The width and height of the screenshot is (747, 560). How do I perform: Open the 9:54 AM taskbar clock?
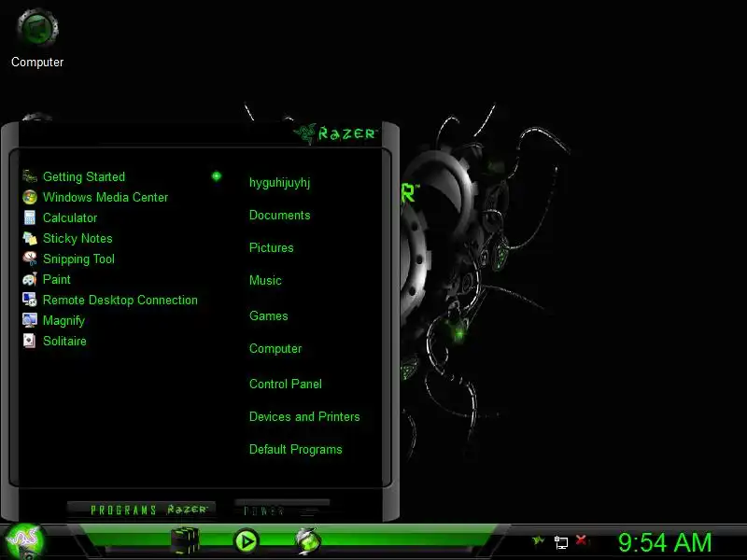point(665,542)
